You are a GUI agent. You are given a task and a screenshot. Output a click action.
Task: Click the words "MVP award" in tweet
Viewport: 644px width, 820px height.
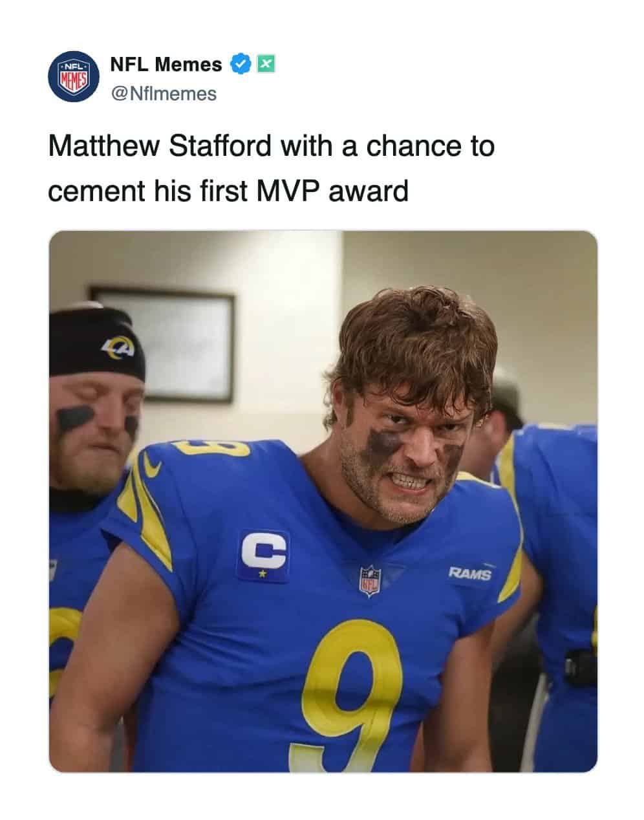pos(331,191)
